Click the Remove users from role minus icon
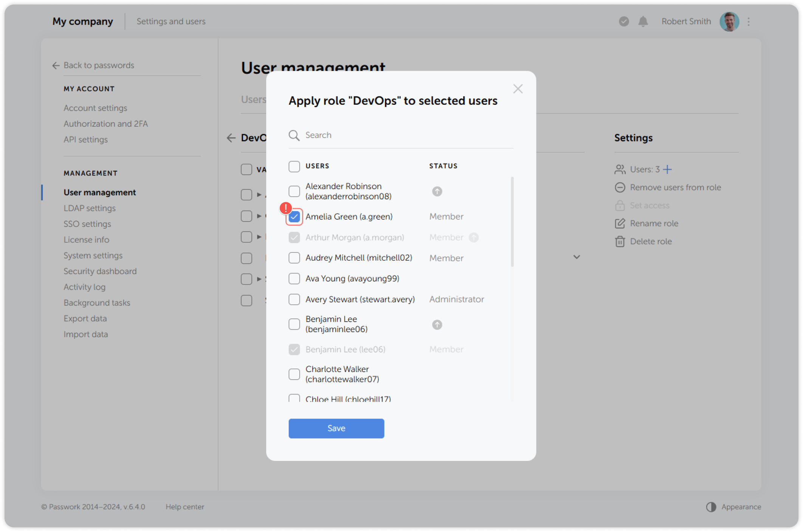The height and width of the screenshot is (532, 803). 620,187
